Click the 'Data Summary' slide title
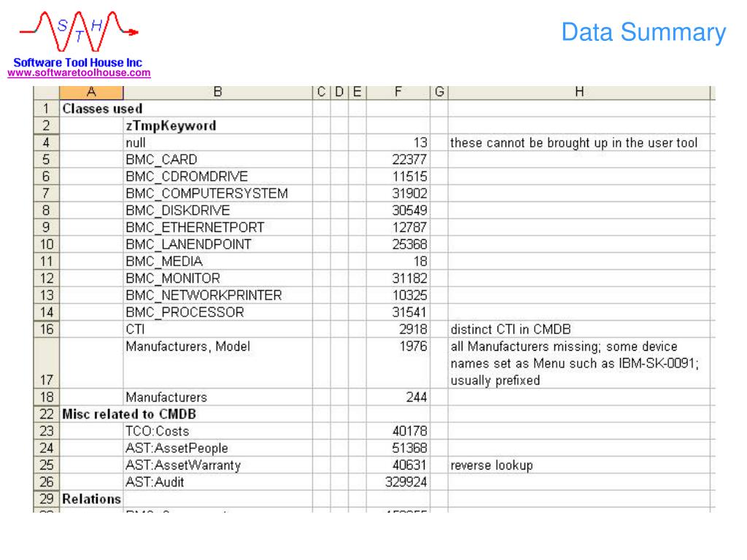The height and width of the screenshot is (560, 747). coord(643,32)
